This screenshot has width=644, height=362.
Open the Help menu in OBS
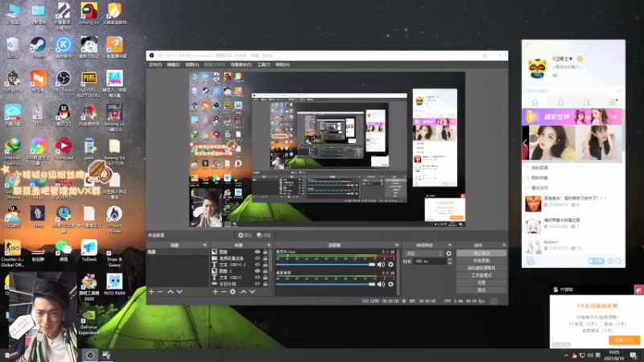(283, 64)
